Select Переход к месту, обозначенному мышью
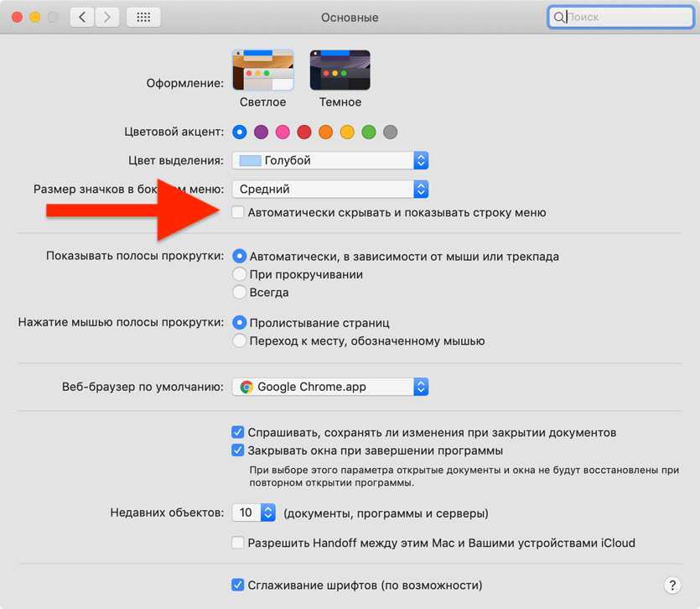The height and width of the screenshot is (609, 700). [240, 341]
